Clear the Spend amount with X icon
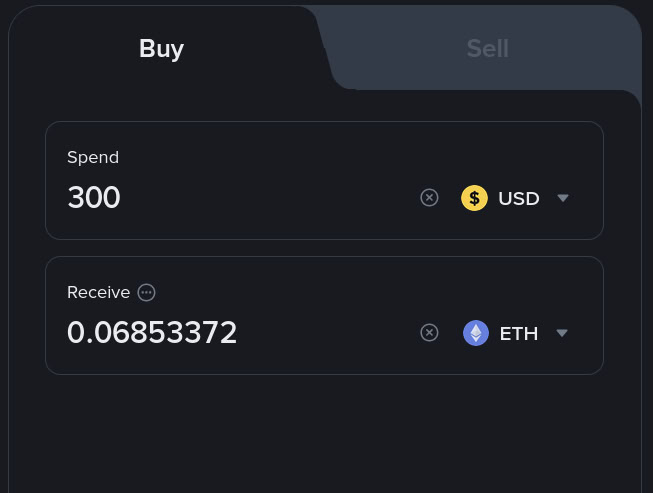Image resolution: width=653 pixels, height=493 pixels. click(429, 198)
